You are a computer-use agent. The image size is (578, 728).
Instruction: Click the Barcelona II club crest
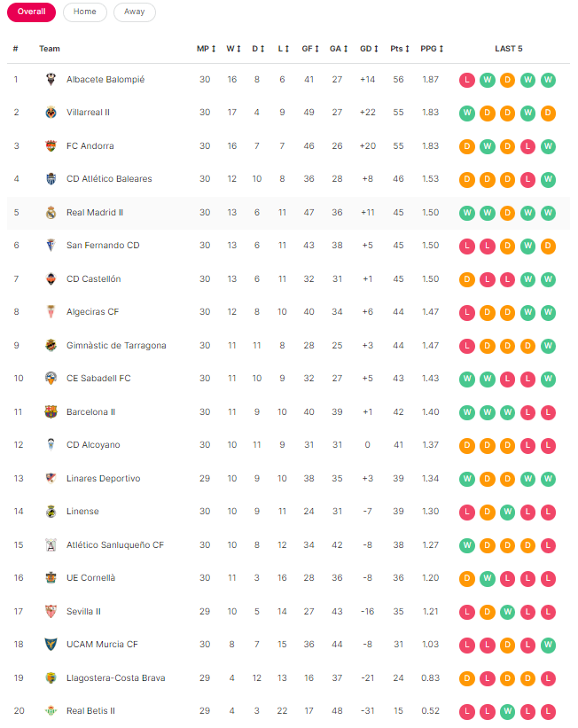(x=51, y=412)
